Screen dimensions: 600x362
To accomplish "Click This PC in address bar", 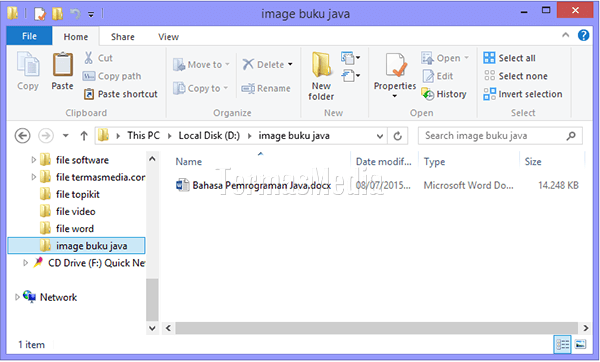I will tap(143, 136).
